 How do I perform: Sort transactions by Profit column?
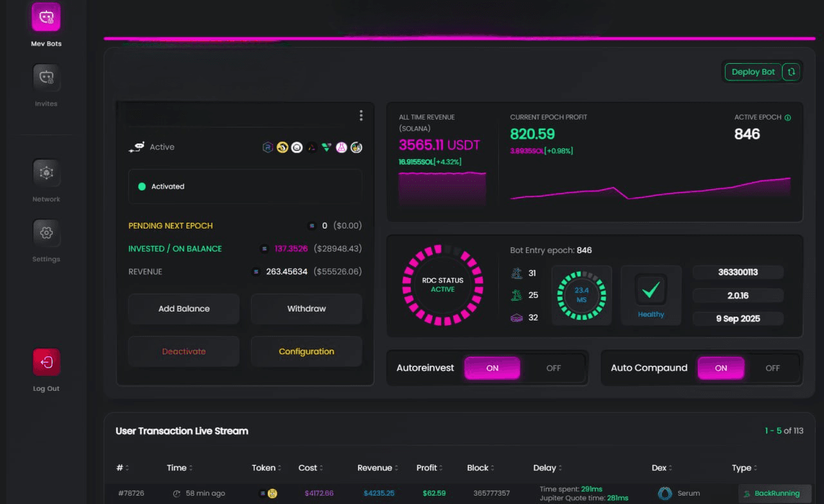tap(430, 468)
